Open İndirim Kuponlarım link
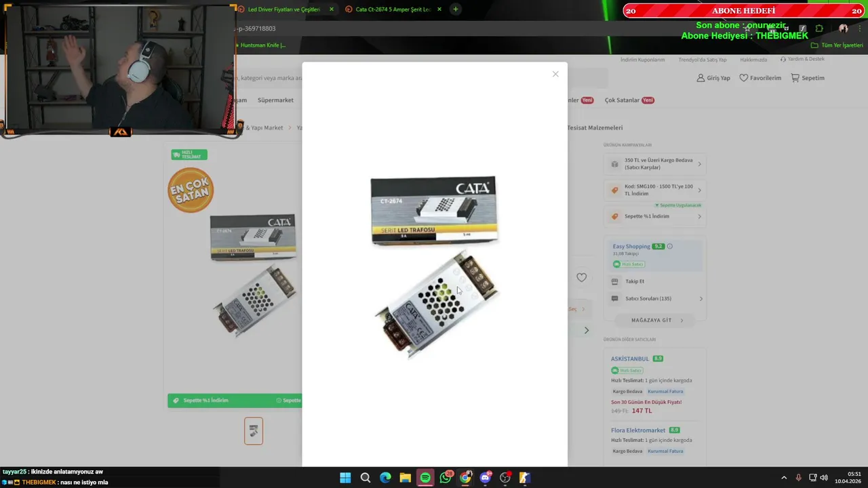Image resolution: width=868 pixels, height=488 pixels. tap(642, 60)
